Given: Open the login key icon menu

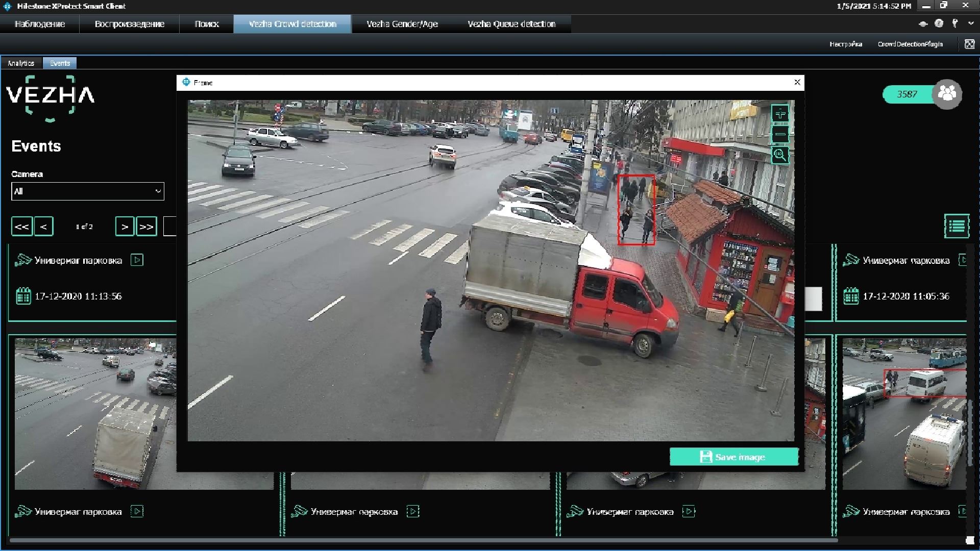Looking at the screenshot, I should (x=955, y=23).
